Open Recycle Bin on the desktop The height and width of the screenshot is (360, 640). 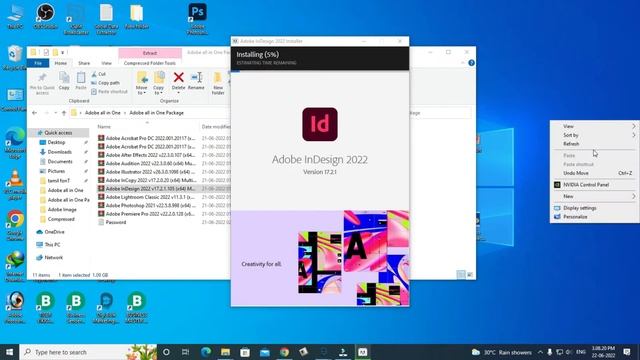[x=15, y=57]
